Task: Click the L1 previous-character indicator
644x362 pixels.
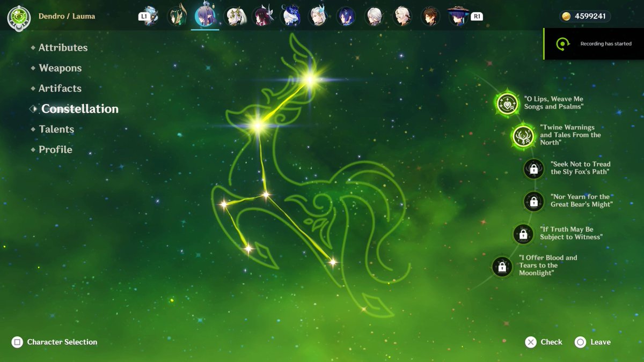Action: point(143,17)
